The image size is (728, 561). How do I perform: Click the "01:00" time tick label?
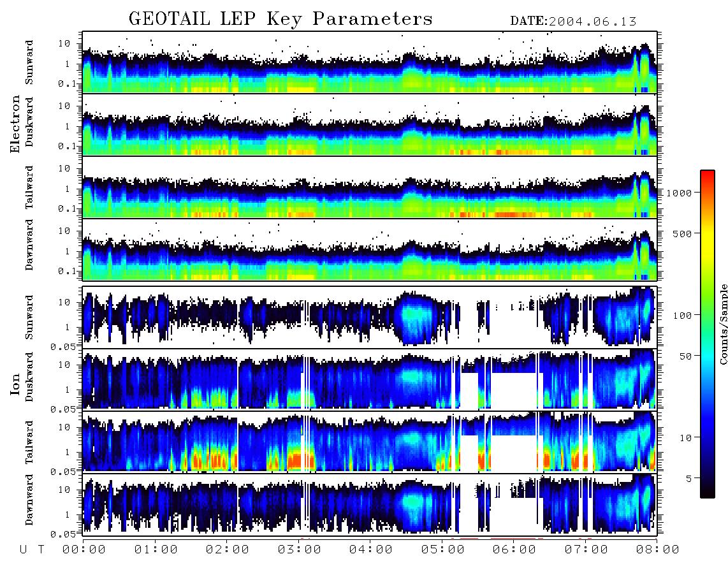point(156,550)
